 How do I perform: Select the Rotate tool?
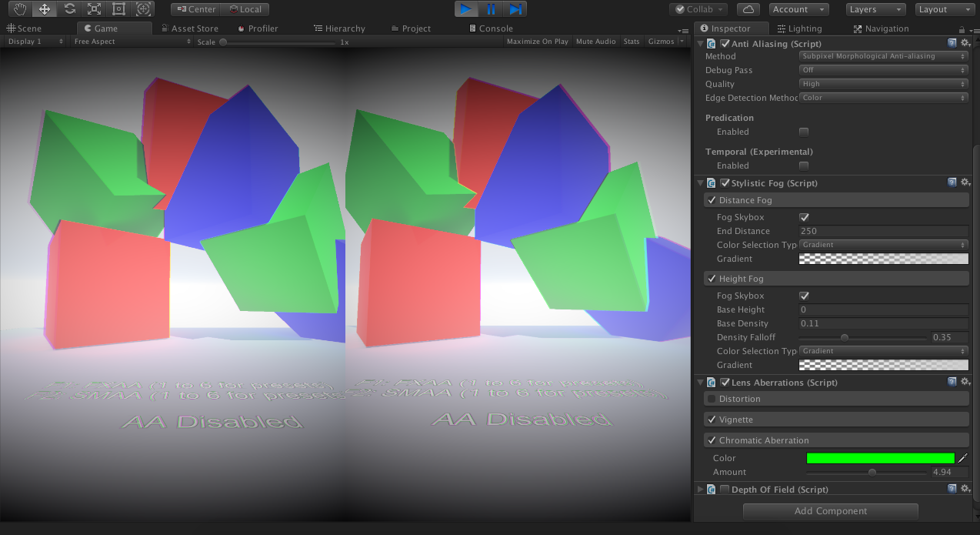pyautogui.click(x=69, y=9)
